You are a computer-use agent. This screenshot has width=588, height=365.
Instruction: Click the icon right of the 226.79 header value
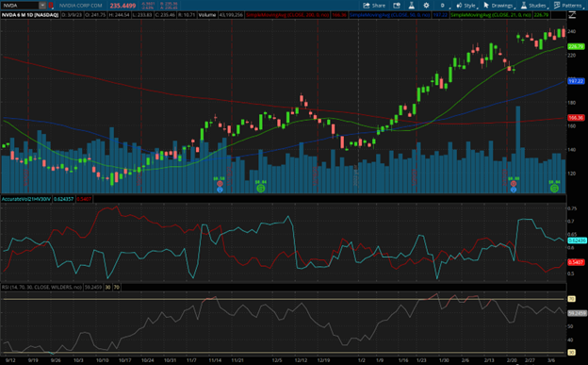[572, 15]
